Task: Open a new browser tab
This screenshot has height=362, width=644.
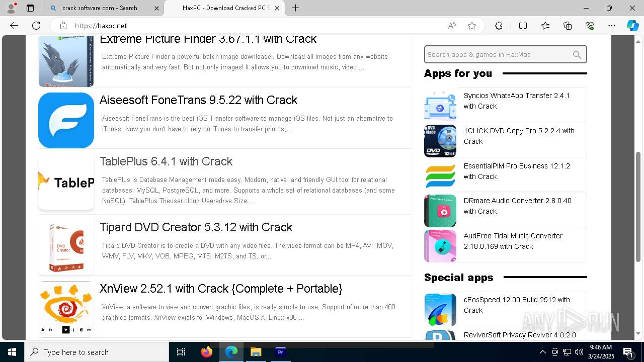Action: tap(296, 8)
